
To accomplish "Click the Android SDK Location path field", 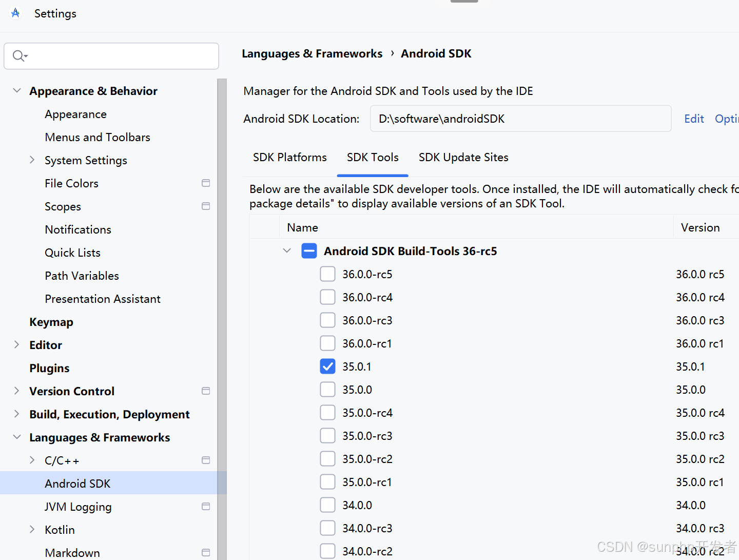I will [x=520, y=119].
